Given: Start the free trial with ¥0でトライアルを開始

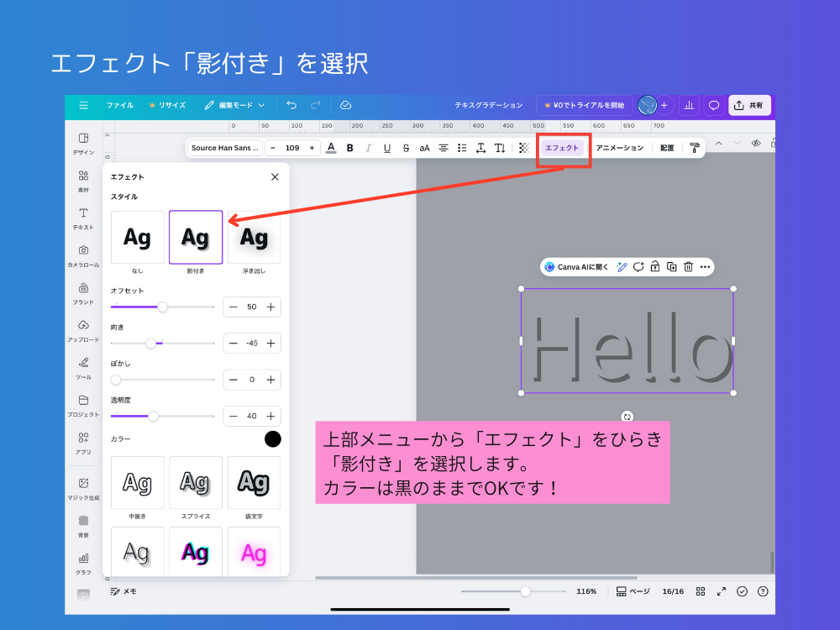Looking at the screenshot, I should [584, 105].
